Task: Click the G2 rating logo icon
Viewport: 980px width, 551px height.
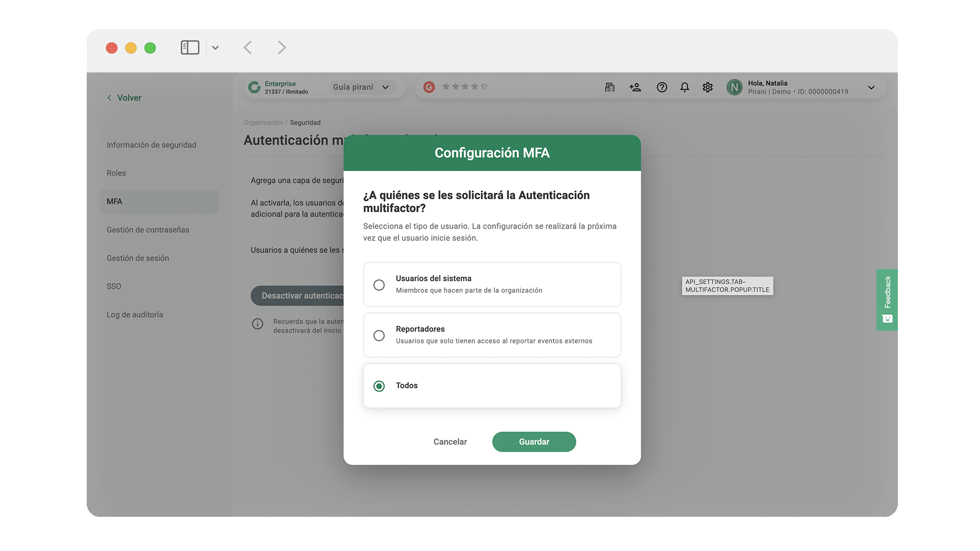Action: point(429,87)
